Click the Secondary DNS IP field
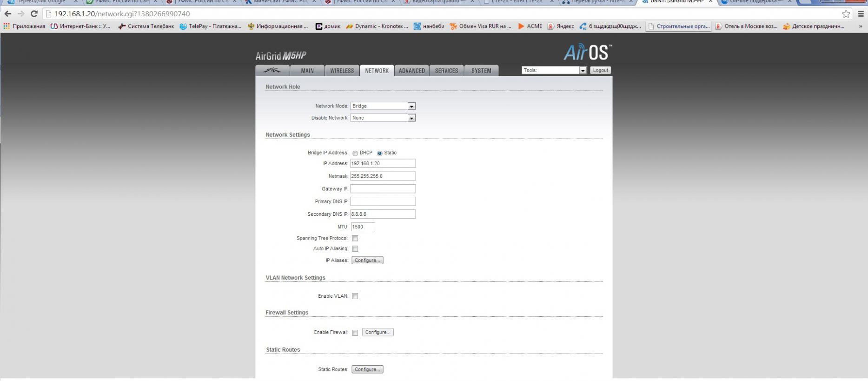868x381 pixels. (x=383, y=214)
